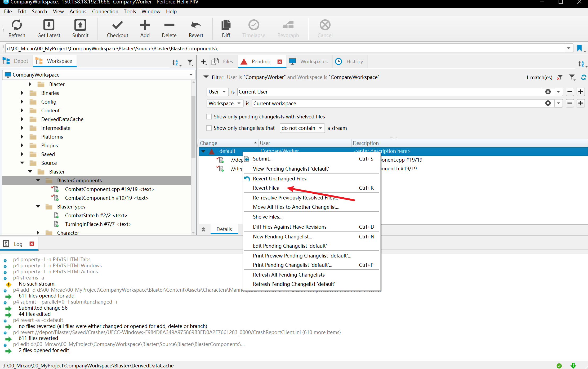Image resolution: width=588 pixels, height=369 pixels.
Task: Click the Diff toolbar icon
Action: tap(226, 25)
